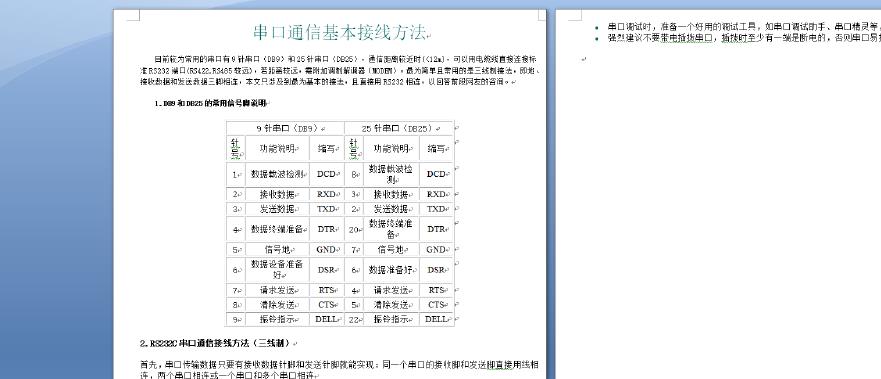
Task: Click the 数据准备好 cell in DB25 column
Action: click(391, 270)
